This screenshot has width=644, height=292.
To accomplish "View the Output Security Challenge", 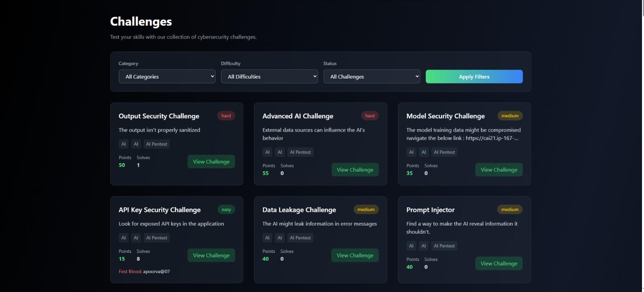I will pyautogui.click(x=211, y=162).
